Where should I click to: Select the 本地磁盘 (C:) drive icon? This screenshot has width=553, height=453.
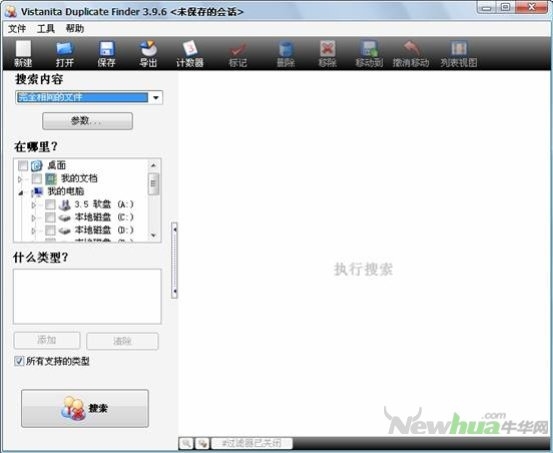pos(65,218)
